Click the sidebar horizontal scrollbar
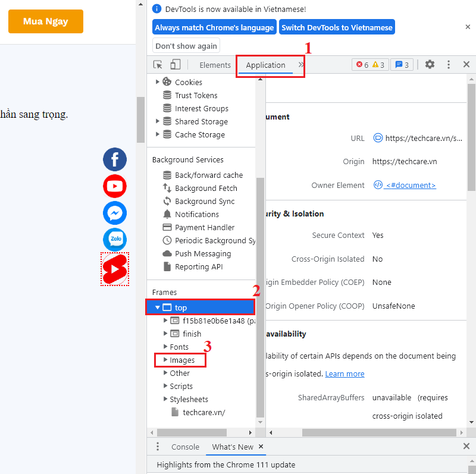Screen dimensions: 476x474 192,432
